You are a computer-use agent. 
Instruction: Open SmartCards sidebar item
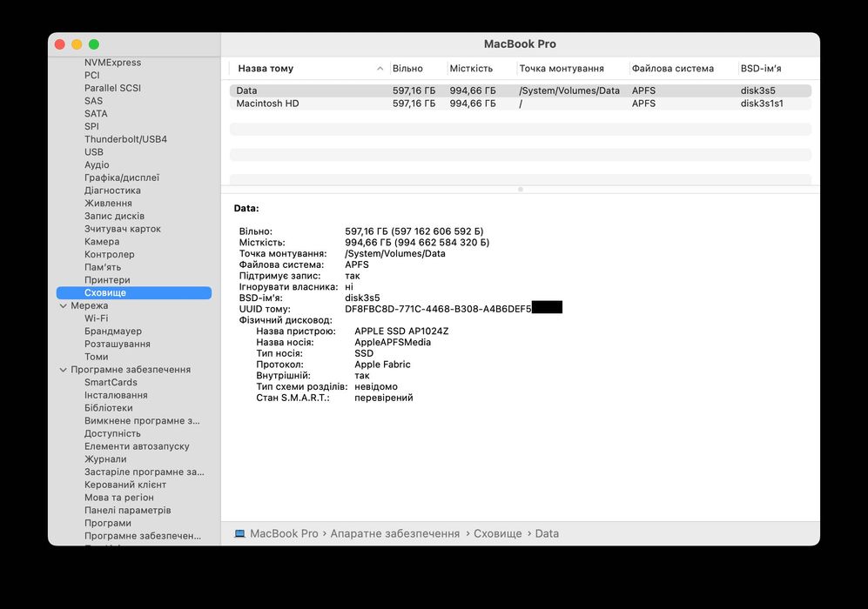coord(111,382)
